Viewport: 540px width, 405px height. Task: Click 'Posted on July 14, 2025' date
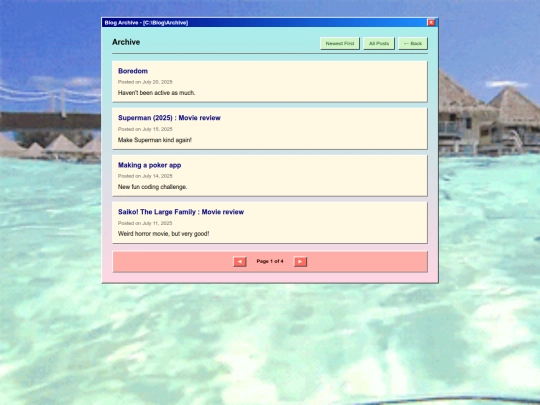coord(145,176)
